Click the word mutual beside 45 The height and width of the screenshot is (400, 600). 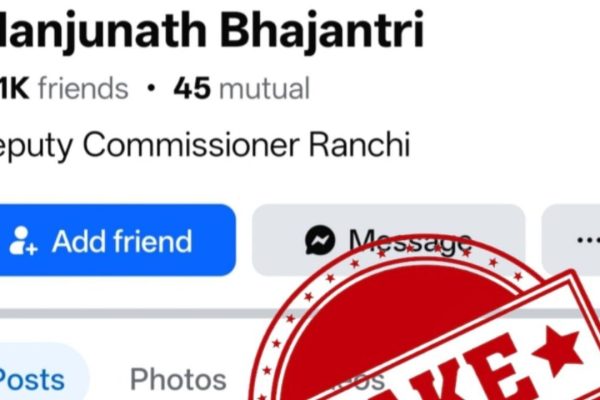264,88
